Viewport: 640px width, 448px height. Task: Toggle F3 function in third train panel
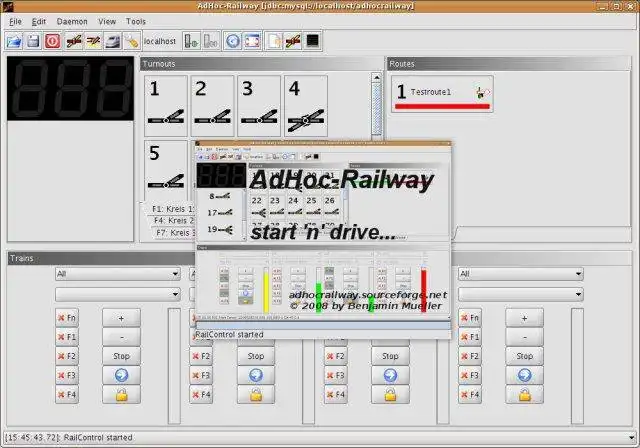click(336, 375)
